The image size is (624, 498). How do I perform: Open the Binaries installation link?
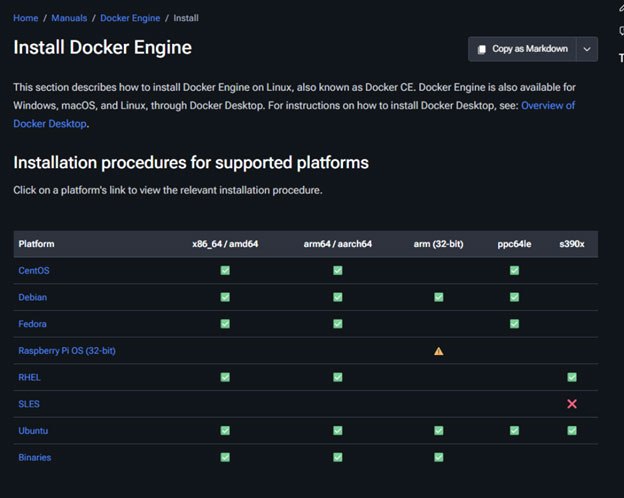click(35, 457)
